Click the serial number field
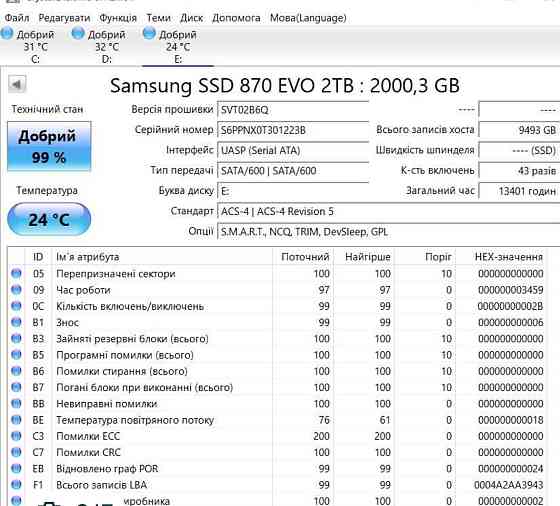The width and height of the screenshot is (560, 506). point(293,130)
